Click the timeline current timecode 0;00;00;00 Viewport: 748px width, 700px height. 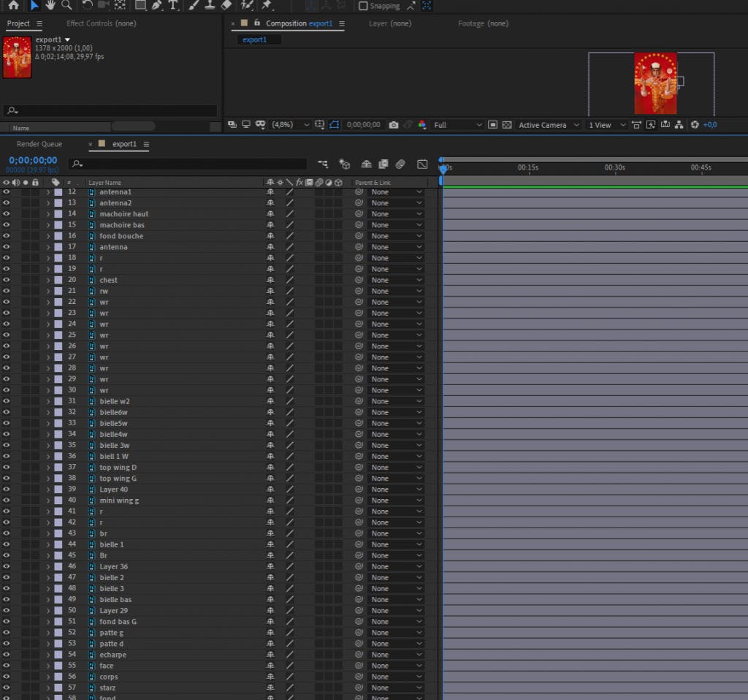coord(33,160)
